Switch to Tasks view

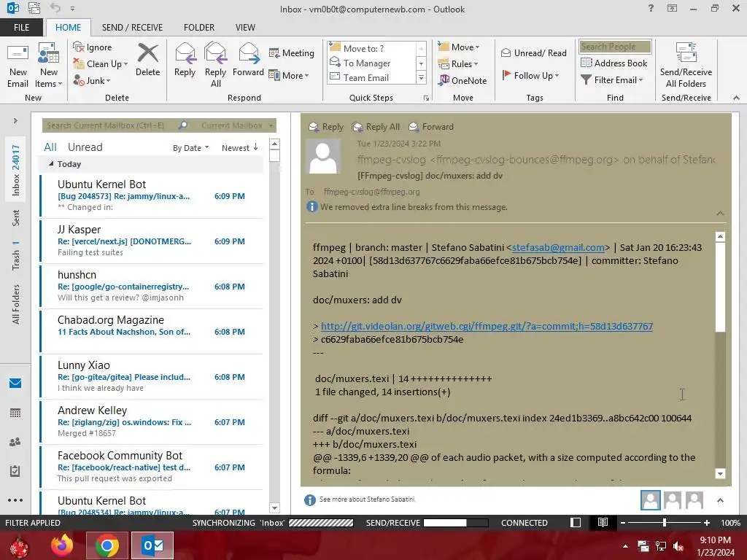[x=15, y=471]
